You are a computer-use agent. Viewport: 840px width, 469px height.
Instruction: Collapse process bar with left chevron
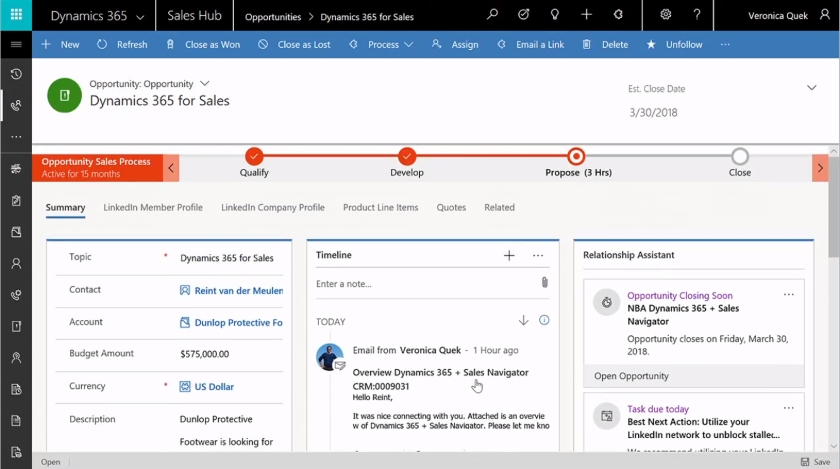171,168
